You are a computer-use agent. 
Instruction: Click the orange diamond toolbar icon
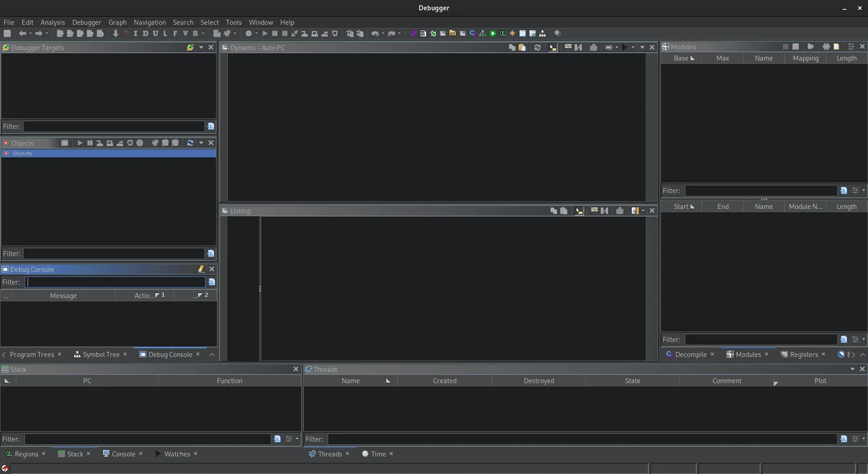tap(513, 33)
